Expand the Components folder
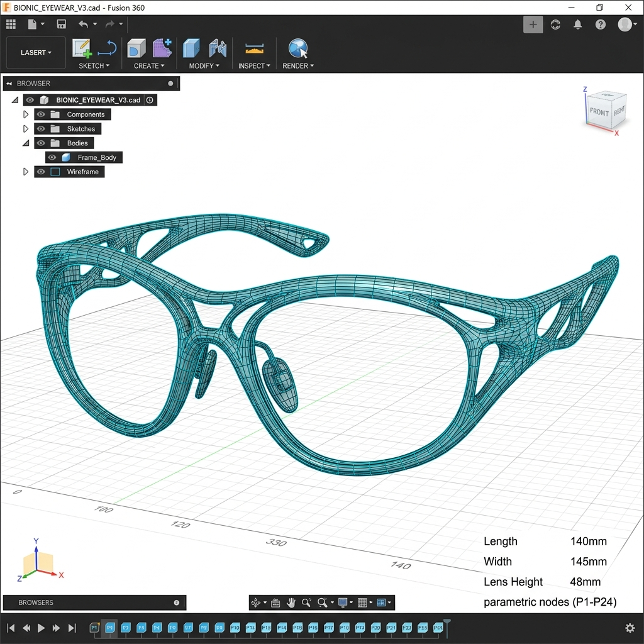Screen dimensions: 644x644 (25, 114)
